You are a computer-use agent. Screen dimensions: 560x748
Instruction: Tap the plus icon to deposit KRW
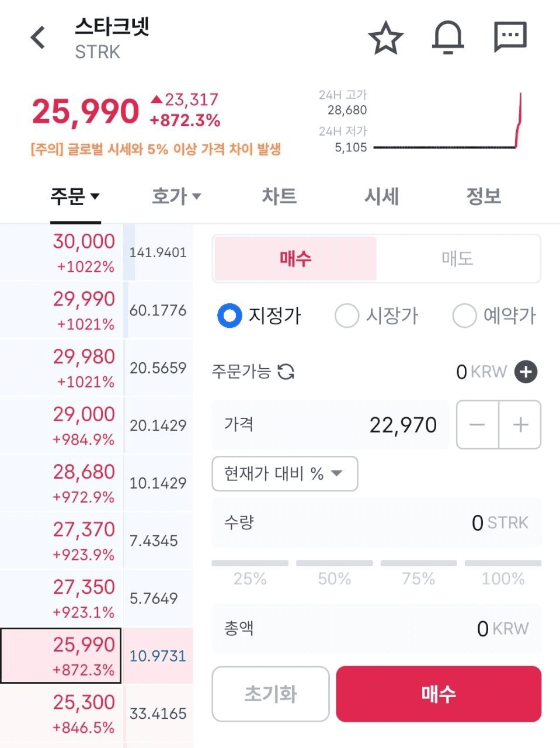(x=526, y=372)
